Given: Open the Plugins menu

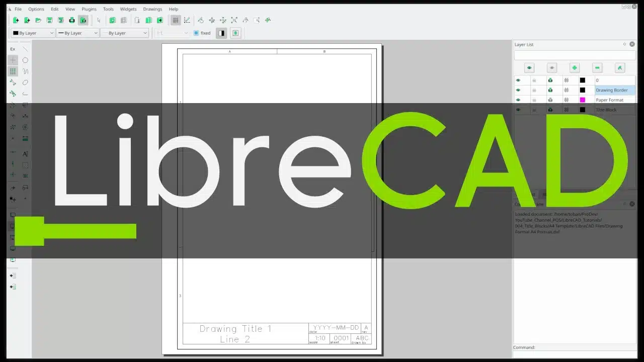Looking at the screenshot, I should pos(89,9).
